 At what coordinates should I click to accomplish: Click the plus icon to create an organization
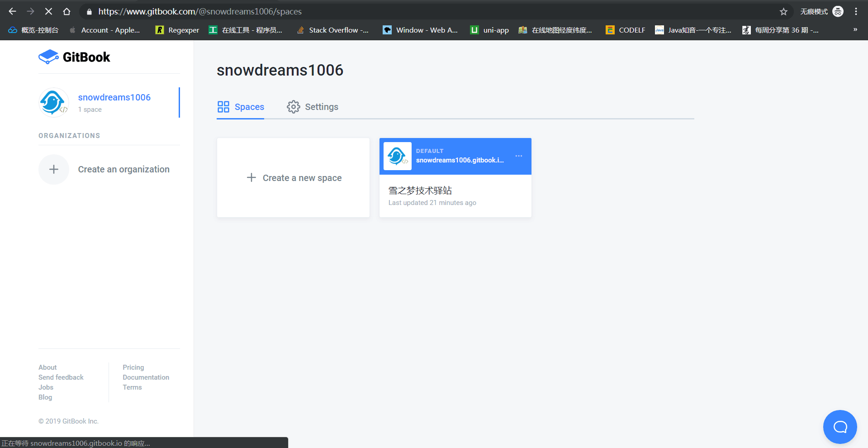(53, 169)
